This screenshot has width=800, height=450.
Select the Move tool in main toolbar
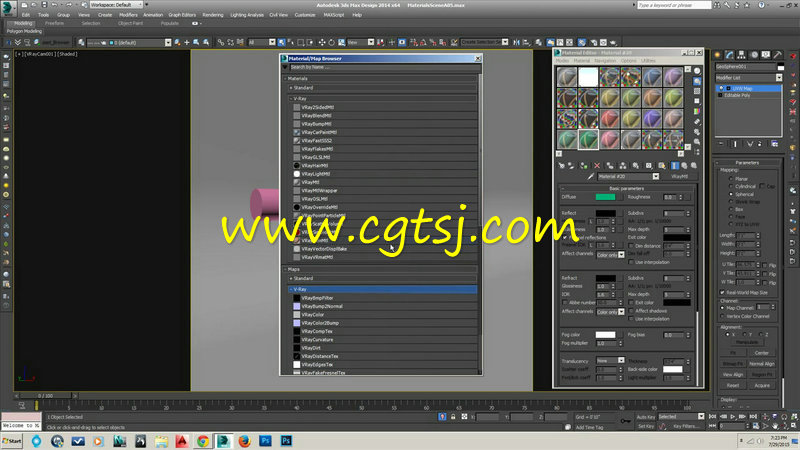point(321,42)
